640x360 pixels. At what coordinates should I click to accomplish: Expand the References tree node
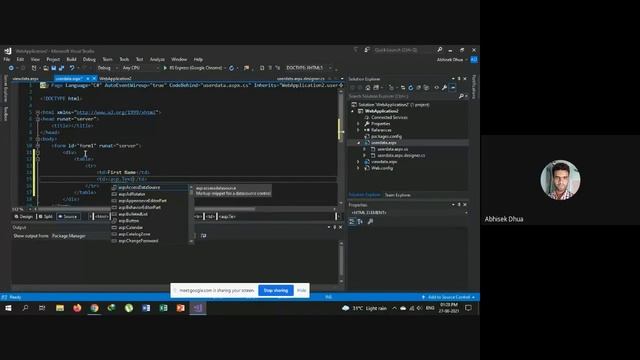click(358, 130)
